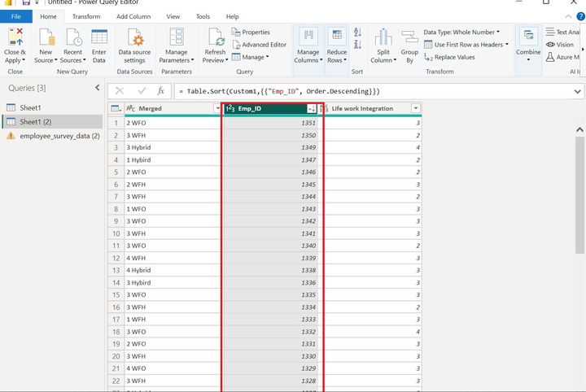Image resolution: width=586 pixels, height=392 pixels.
Task: Click the Group By icon
Action: coord(409,37)
